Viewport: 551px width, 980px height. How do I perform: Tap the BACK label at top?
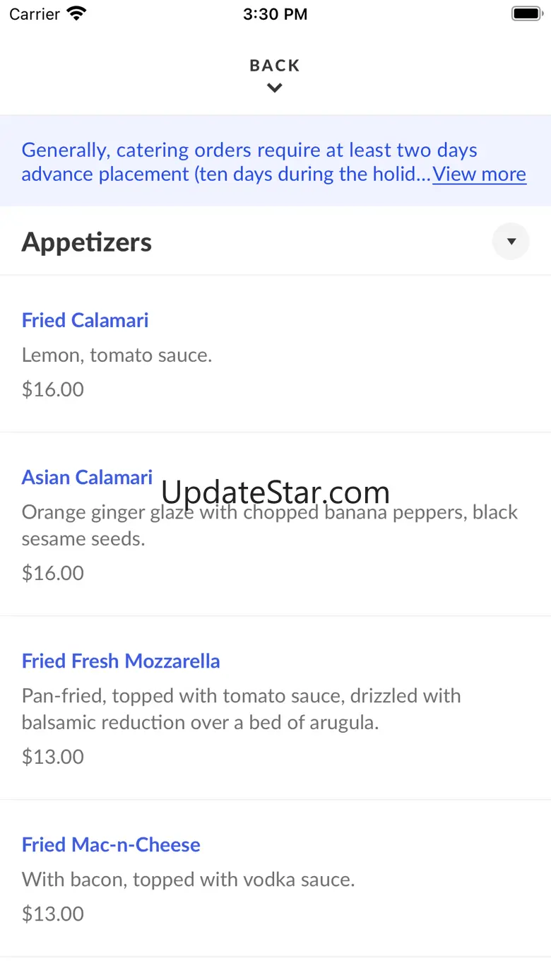click(275, 66)
